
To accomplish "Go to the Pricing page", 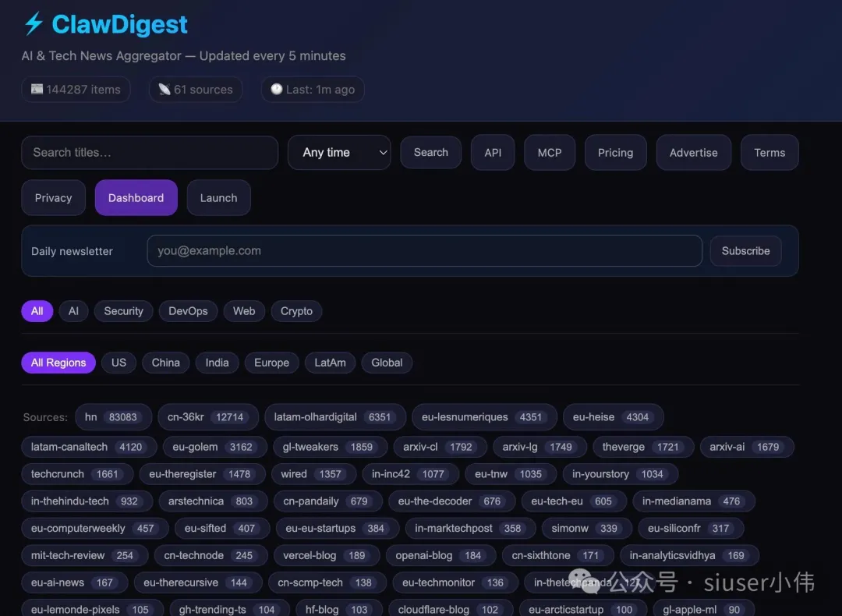I will [x=615, y=153].
